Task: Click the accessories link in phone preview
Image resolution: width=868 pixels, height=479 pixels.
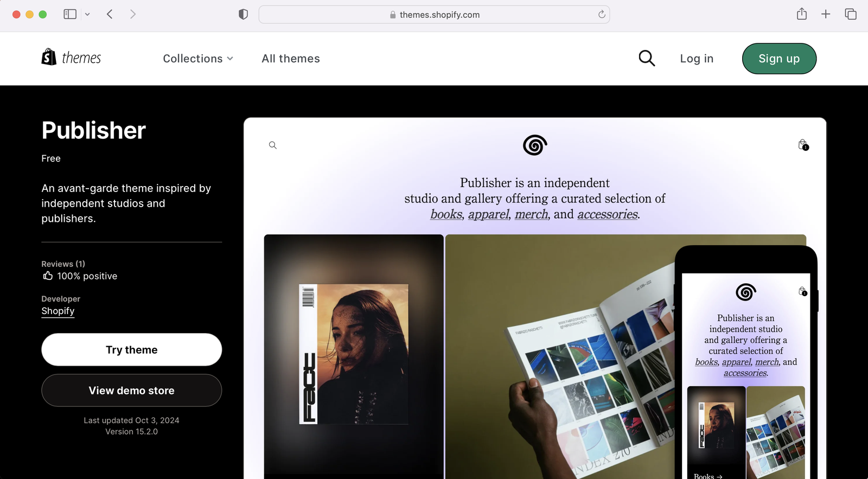Action: tap(745, 373)
